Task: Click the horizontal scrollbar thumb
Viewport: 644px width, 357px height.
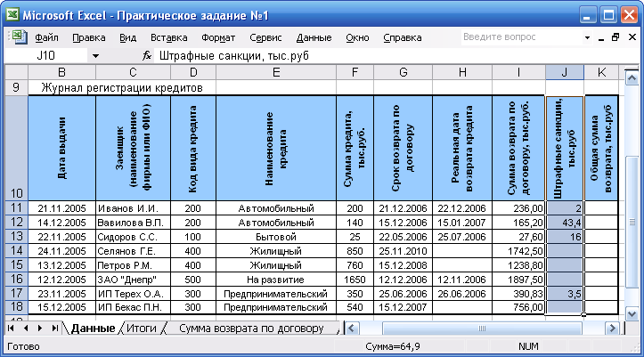Action: 482,329
